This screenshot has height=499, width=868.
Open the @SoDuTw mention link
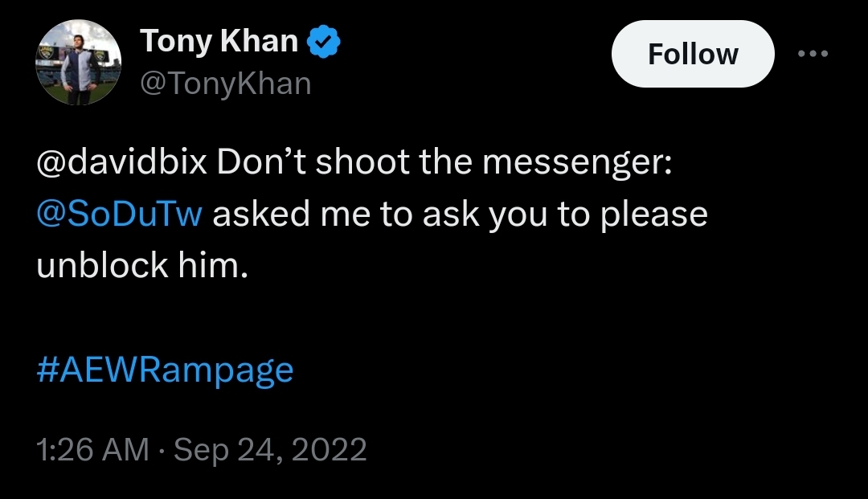pos(119,215)
